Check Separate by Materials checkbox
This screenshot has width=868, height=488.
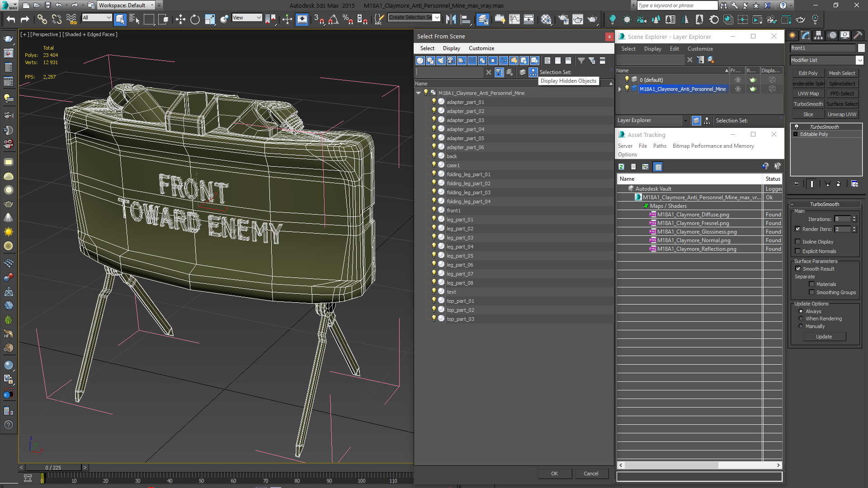click(812, 284)
